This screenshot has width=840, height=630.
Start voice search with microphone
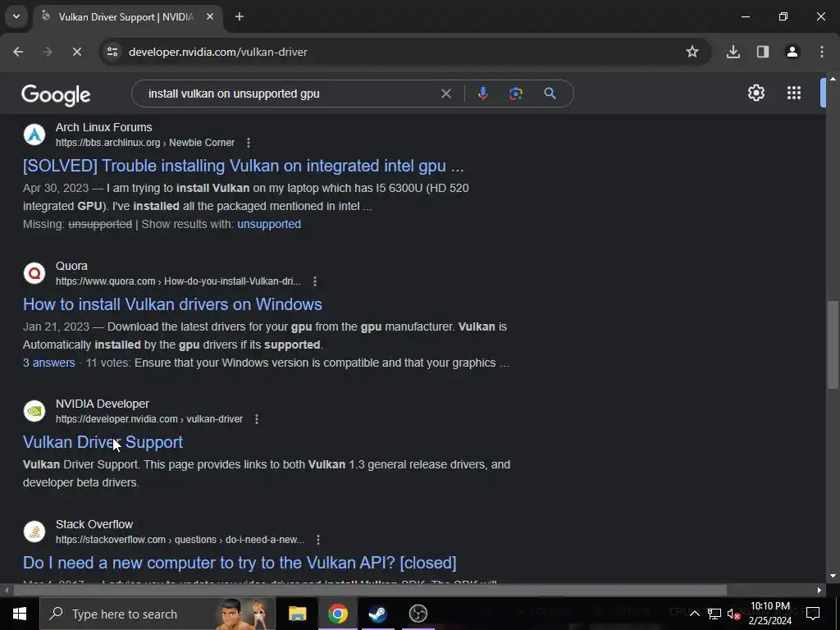coord(482,94)
